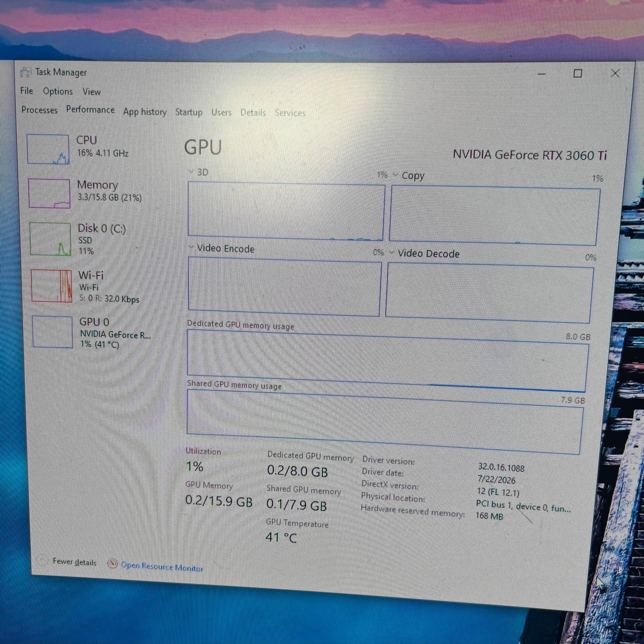Viewport: 644px width, 644px height.
Task: Click the 8.0 GB dedicated memory scale label
Action: 578,337
